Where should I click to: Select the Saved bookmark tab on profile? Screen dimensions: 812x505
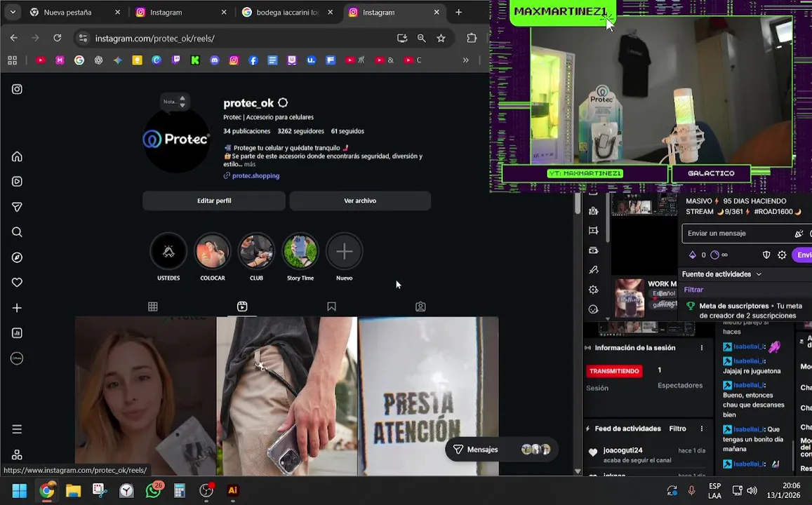331,307
